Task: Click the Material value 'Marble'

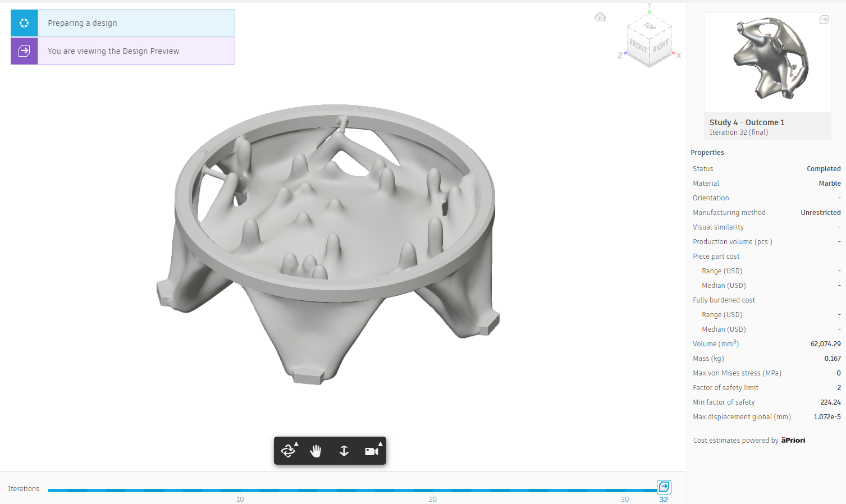Action: pos(830,184)
